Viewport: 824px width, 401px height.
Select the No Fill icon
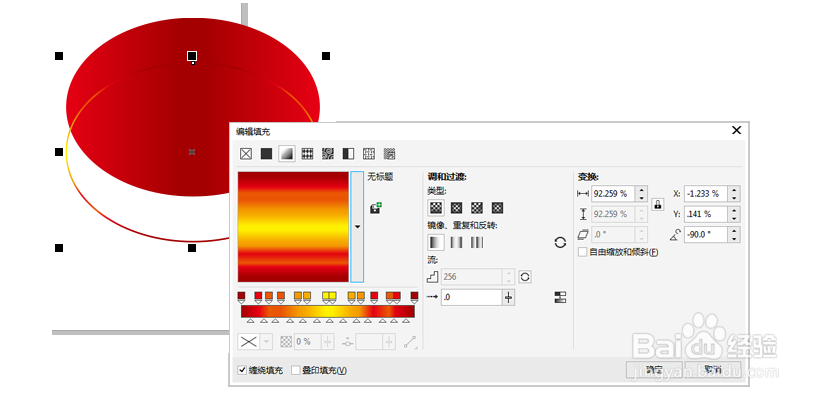tap(246, 154)
